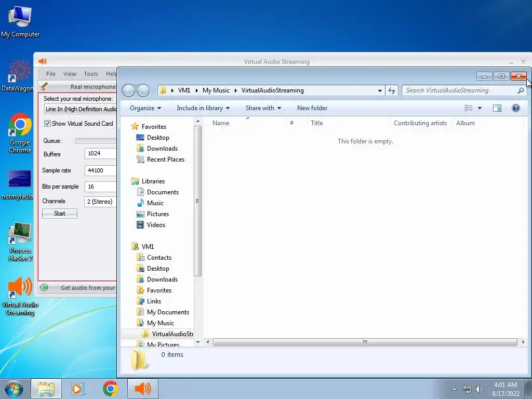Open Explorer help question mark icon
The image size is (532, 399).
click(x=516, y=108)
